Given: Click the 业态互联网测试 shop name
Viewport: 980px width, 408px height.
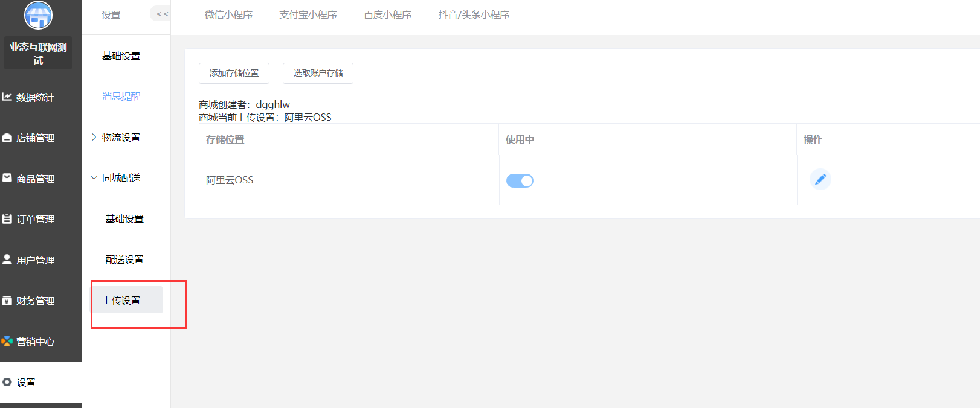Looking at the screenshot, I should [x=38, y=53].
